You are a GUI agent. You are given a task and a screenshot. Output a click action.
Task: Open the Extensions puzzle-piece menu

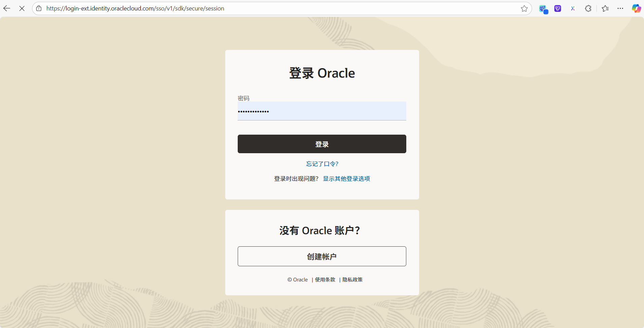[588, 8]
